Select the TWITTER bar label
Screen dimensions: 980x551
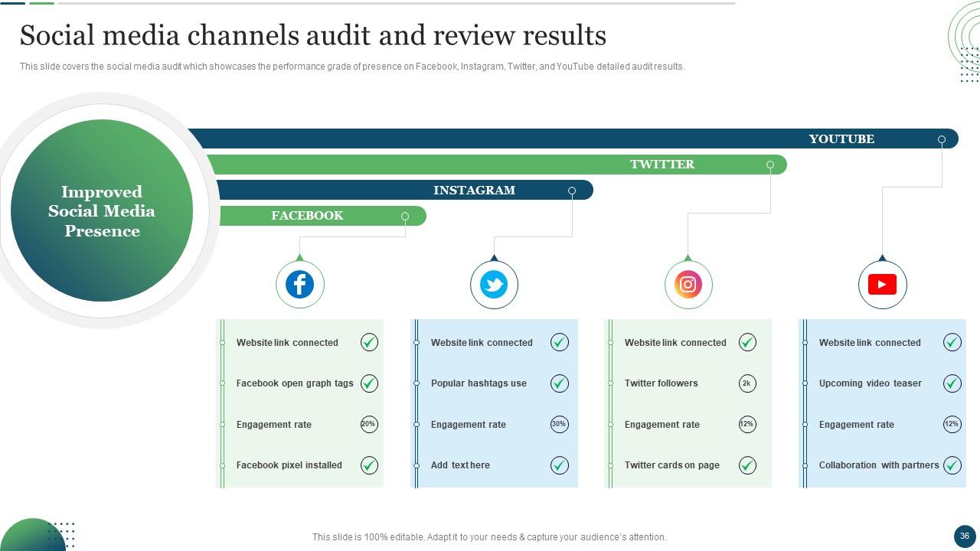click(662, 165)
